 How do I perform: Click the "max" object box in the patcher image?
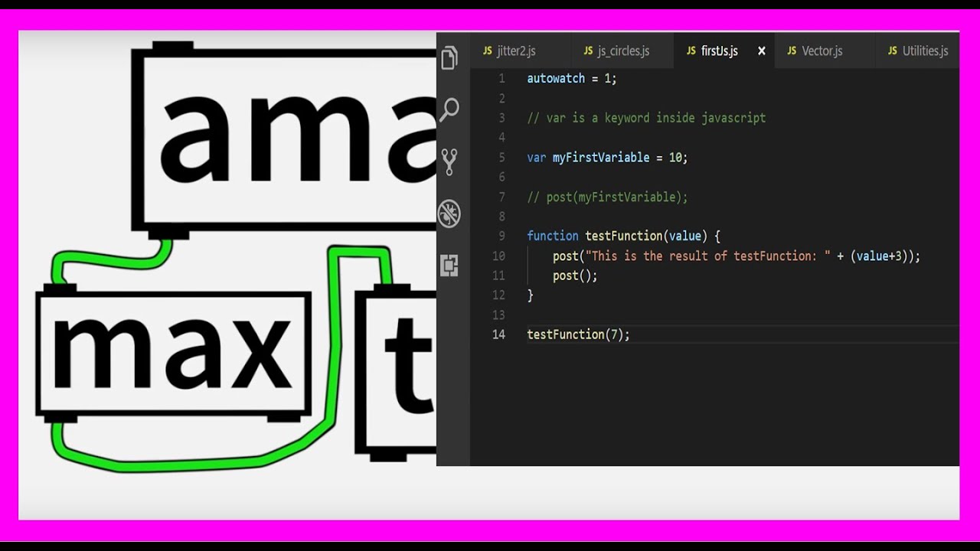(173, 352)
